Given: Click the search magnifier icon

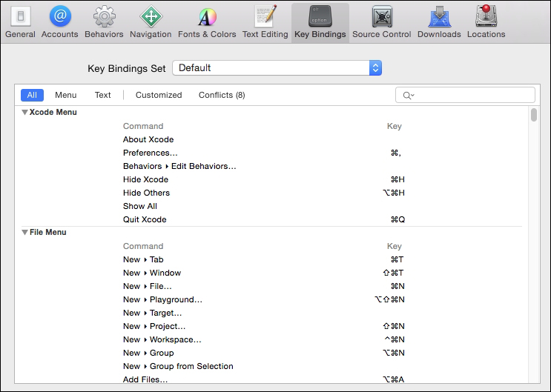Looking at the screenshot, I should pyautogui.click(x=408, y=95).
